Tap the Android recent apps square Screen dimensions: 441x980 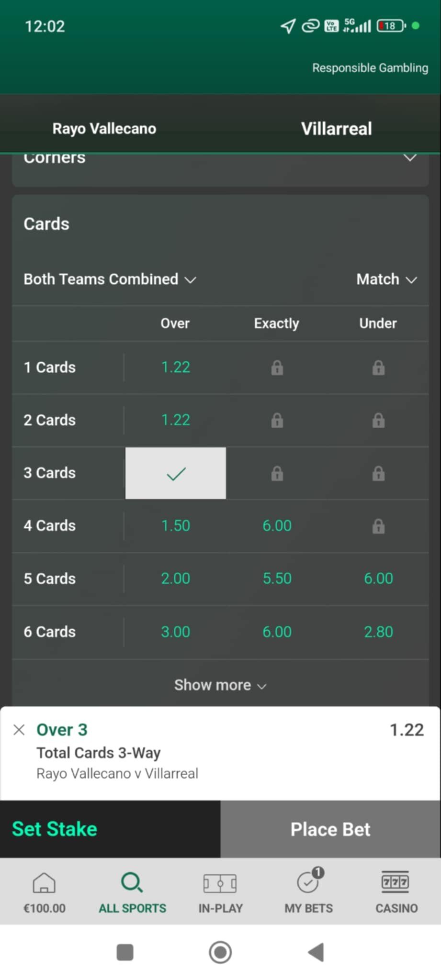(125, 952)
